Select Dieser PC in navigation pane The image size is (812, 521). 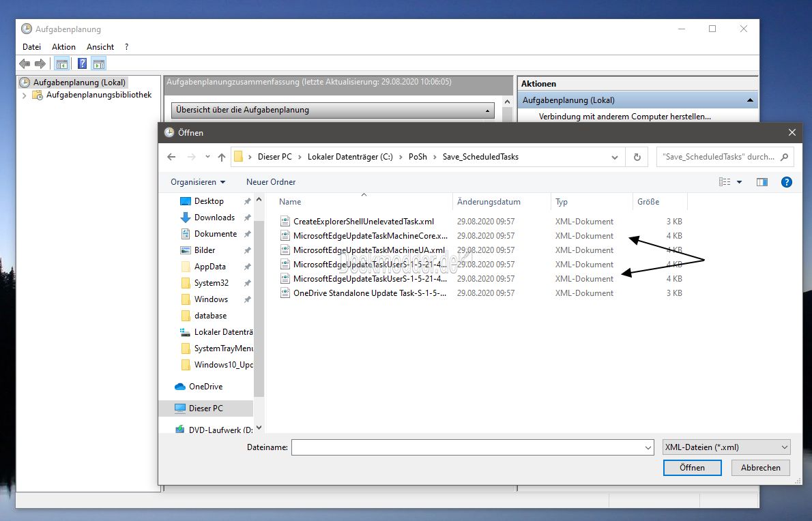pyautogui.click(x=205, y=408)
